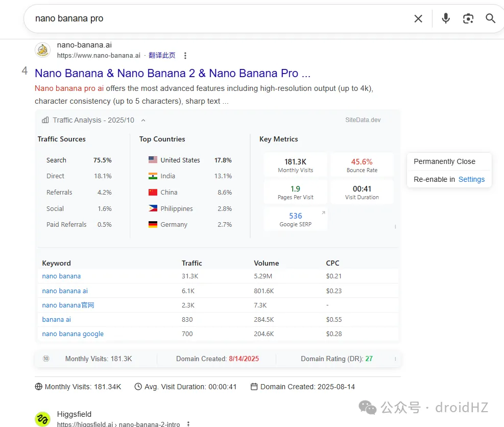Click the 'nano banana google' keyword

click(x=73, y=334)
